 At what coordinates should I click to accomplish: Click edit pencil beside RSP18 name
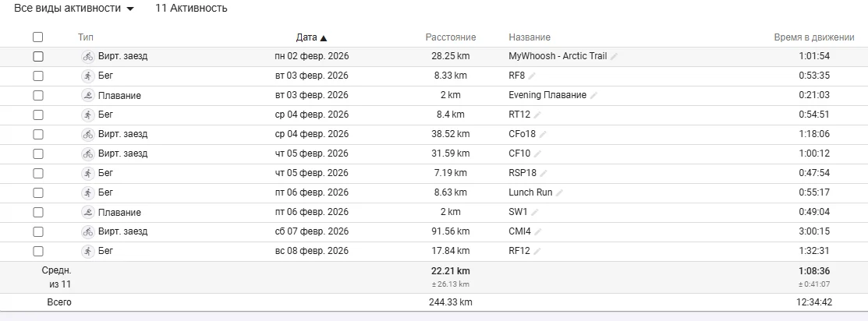coord(544,173)
